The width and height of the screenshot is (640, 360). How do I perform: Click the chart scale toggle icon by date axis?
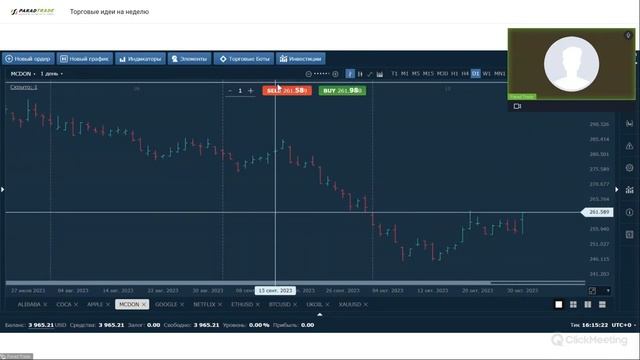(x=593, y=291)
